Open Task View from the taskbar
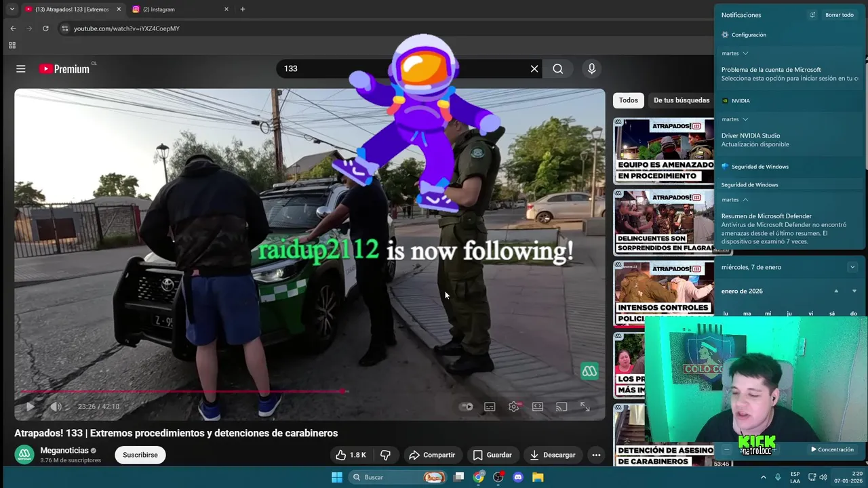 click(459, 477)
